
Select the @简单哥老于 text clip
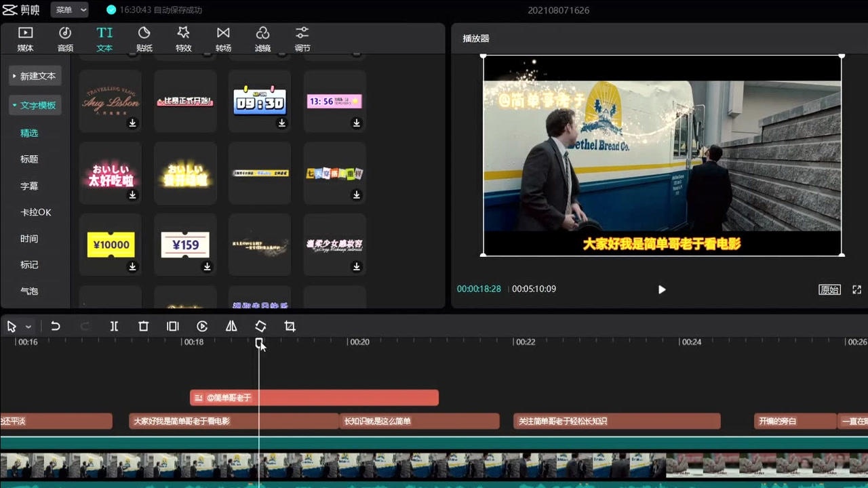(x=314, y=398)
